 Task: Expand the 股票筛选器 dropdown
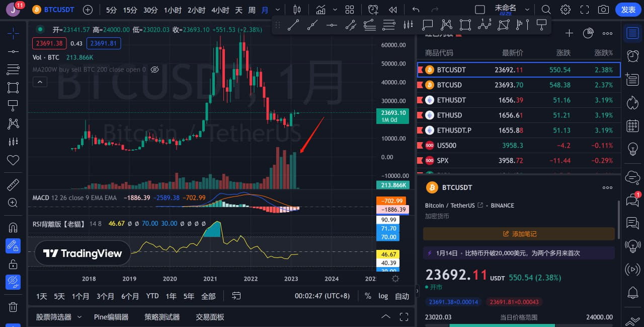click(x=79, y=317)
